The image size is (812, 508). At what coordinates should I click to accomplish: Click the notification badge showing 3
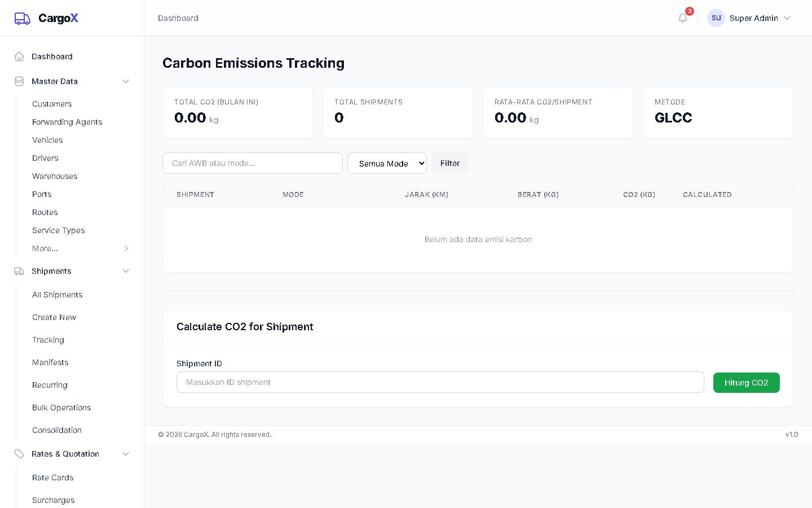[690, 11]
